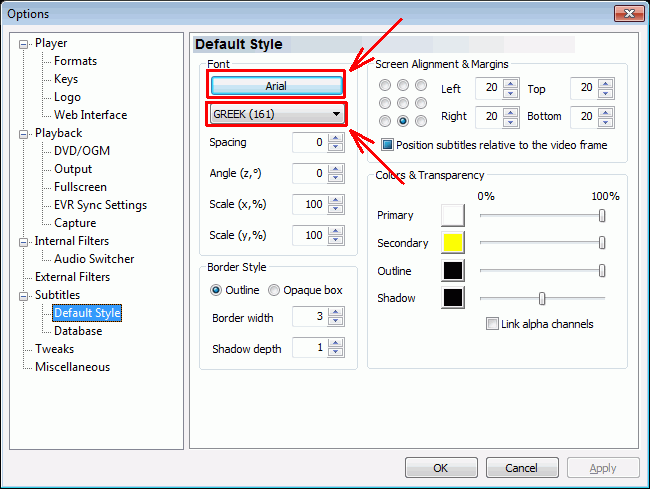650x489 pixels.
Task: Select EVR Sync Settings in the tree
Action: [100, 205]
